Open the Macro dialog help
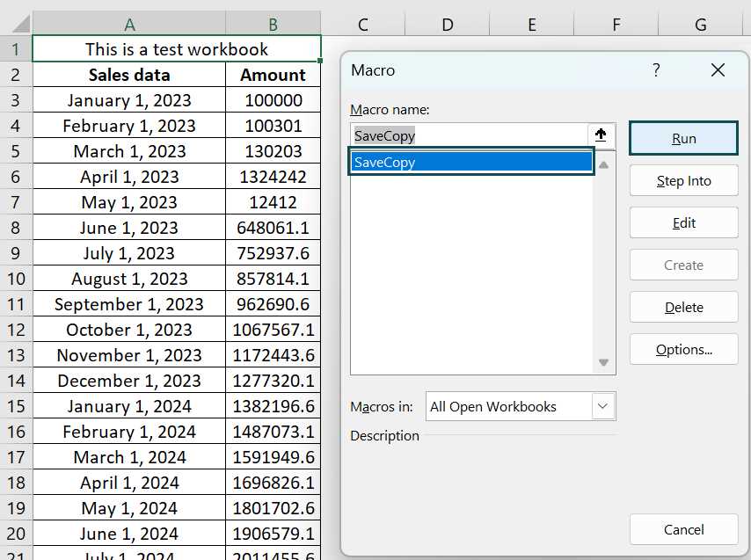Viewport: 751px width, 560px height. pos(656,70)
